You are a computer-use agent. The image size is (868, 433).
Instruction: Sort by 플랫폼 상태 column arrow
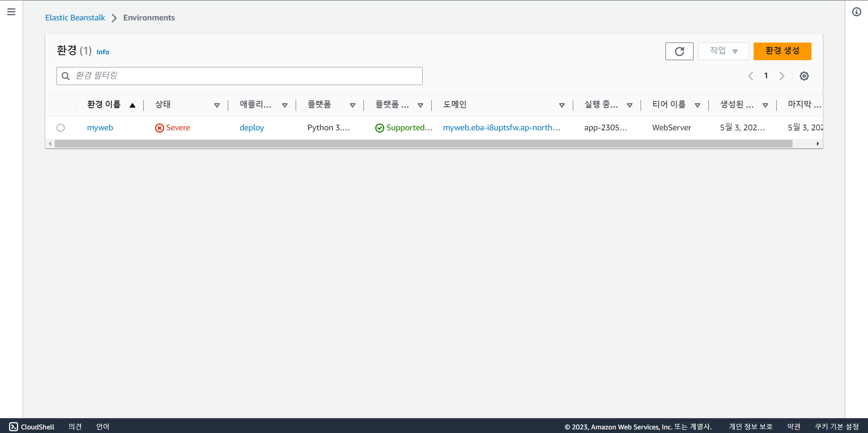point(420,105)
